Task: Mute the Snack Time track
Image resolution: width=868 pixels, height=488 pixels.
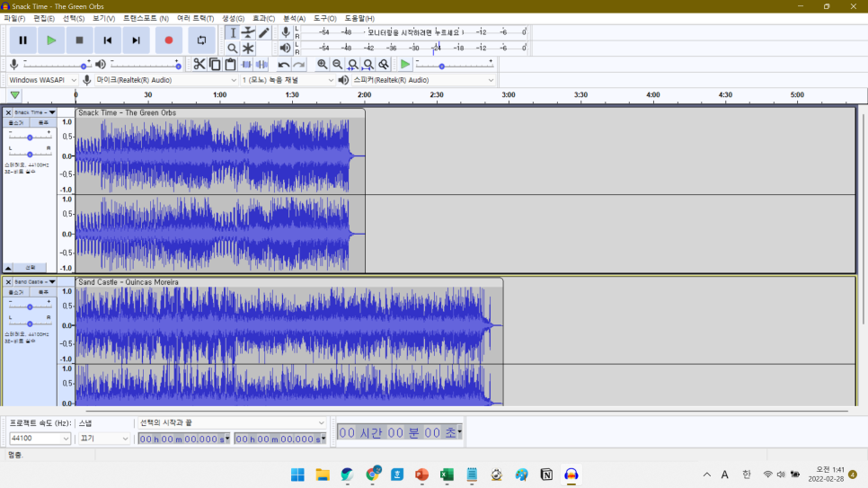Action: (x=16, y=122)
